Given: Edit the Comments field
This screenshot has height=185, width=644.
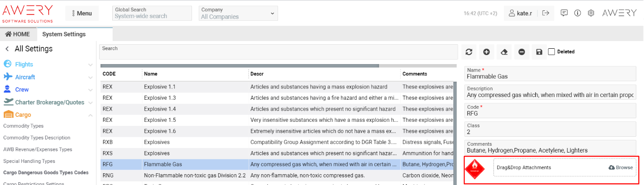Looking at the screenshot, I should click(550, 148).
